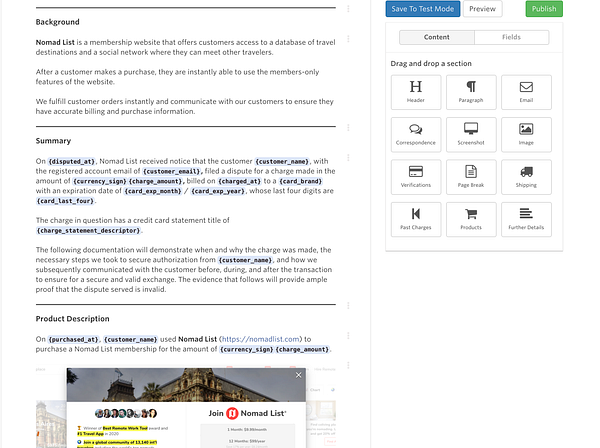600x448 pixels.
Task: Add a Paragraph section block
Action: tap(471, 92)
